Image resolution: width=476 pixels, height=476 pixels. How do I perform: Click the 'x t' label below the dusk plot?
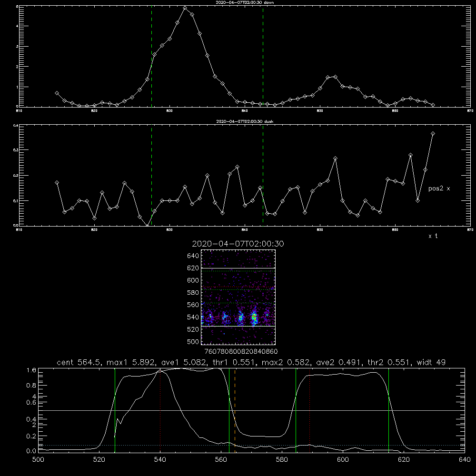(433, 236)
